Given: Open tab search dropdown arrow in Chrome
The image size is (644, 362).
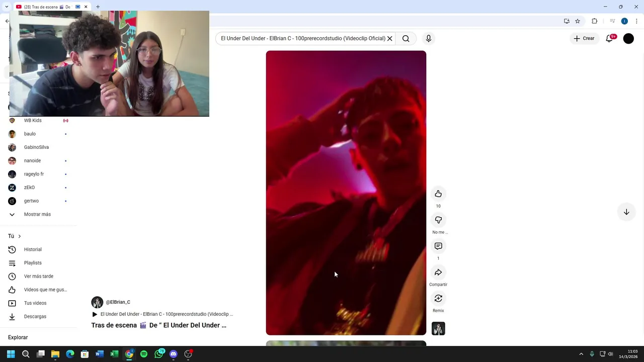Looking at the screenshot, I should click(x=7, y=7).
